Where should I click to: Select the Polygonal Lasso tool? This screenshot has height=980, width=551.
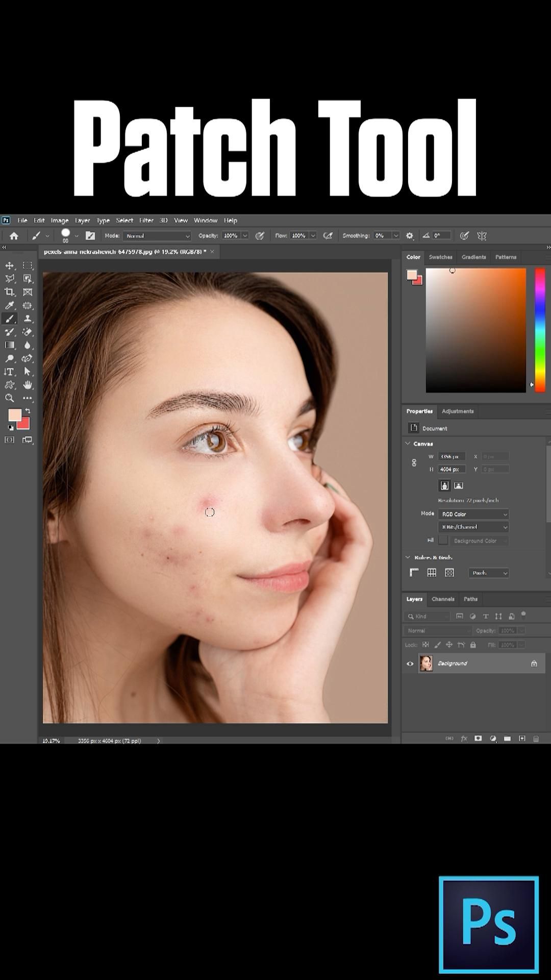pyautogui.click(x=10, y=279)
